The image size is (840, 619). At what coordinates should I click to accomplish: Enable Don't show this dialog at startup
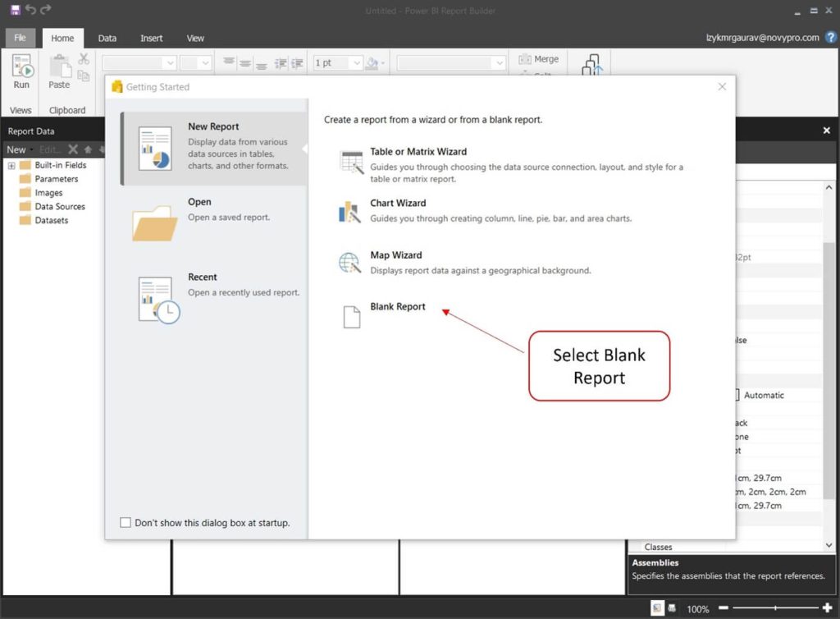point(126,523)
